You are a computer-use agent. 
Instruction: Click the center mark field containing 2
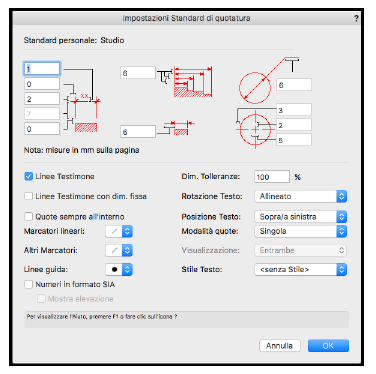tap(294, 125)
